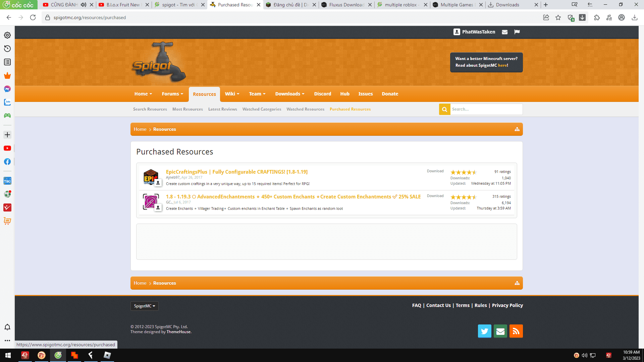This screenshot has height=362, width=644.
Task: Switch to the Fluxus Download tab
Action: [345, 5]
